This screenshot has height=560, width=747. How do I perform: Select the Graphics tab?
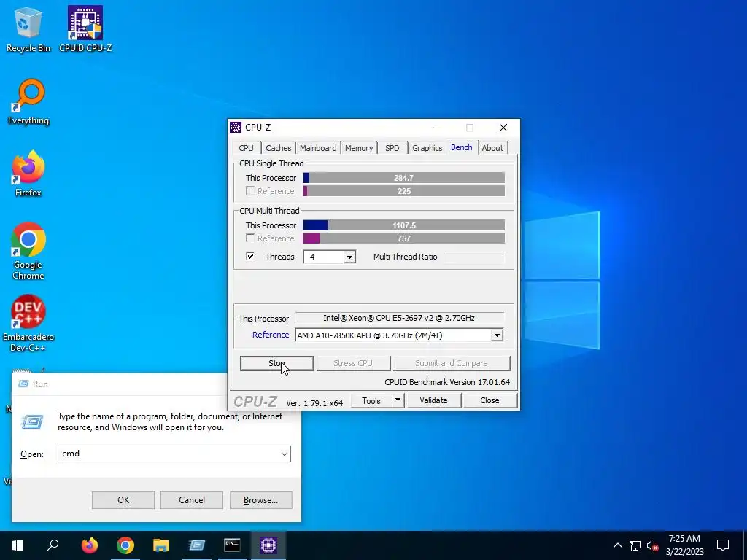[427, 148]
